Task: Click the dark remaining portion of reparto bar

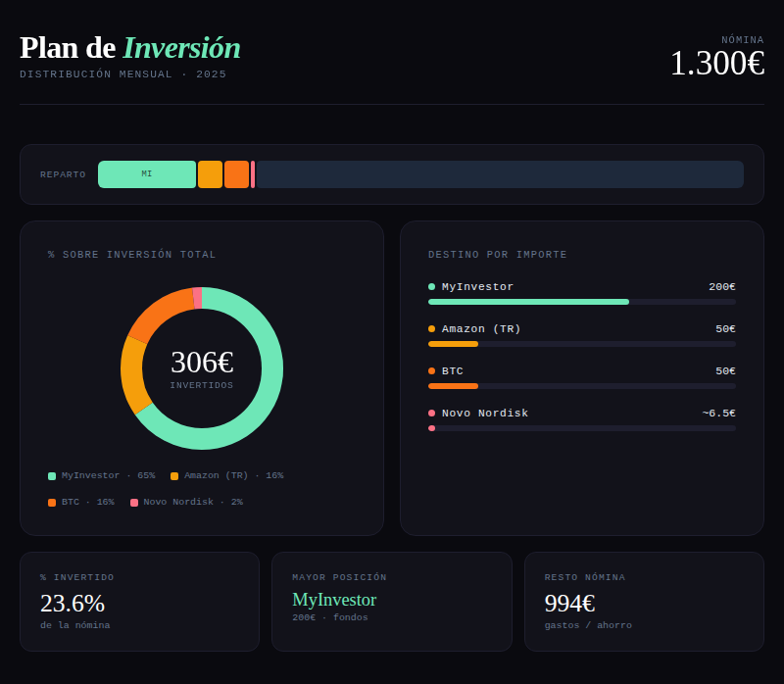Action: coord(500,174)
